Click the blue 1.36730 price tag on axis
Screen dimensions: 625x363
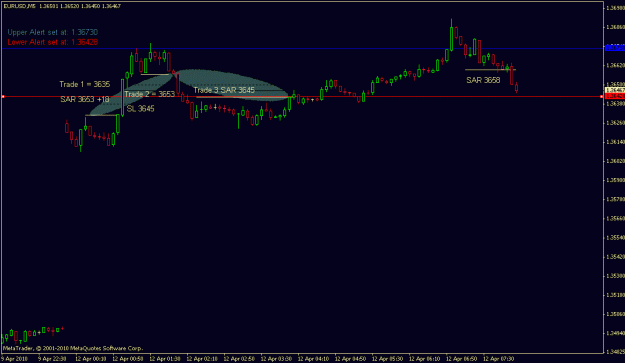[x=615, y=48]
